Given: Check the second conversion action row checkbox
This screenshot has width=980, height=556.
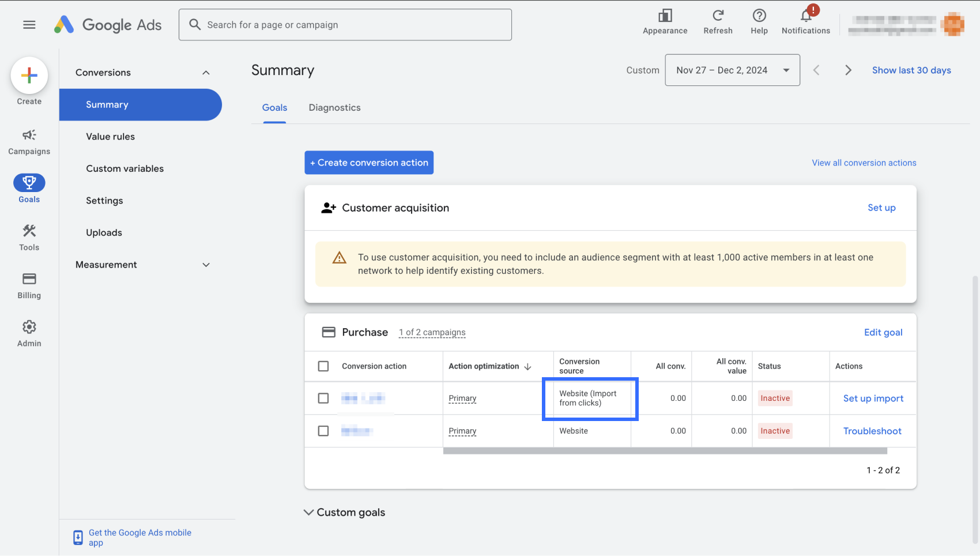Looking at the screenshot, I should point(323,431).
